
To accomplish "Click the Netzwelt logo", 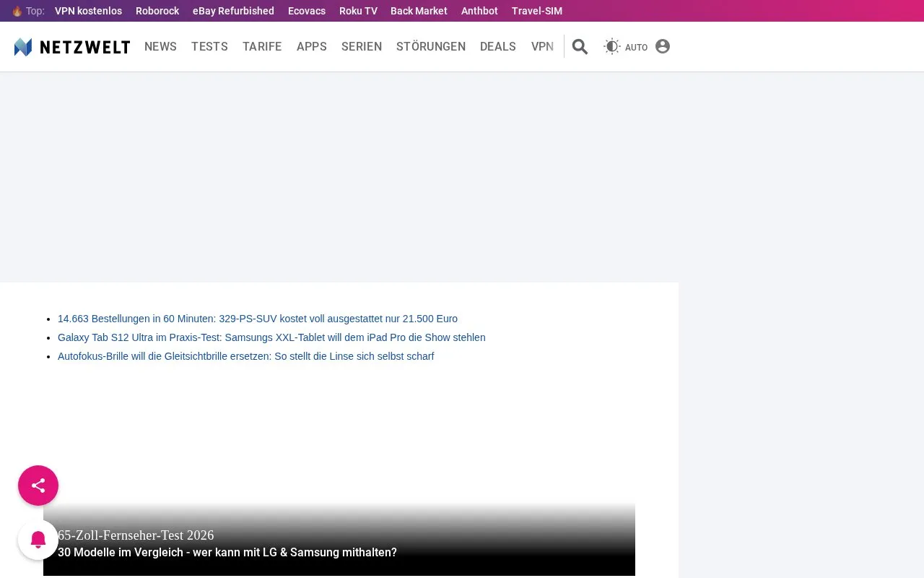I will tap(72, 47).
